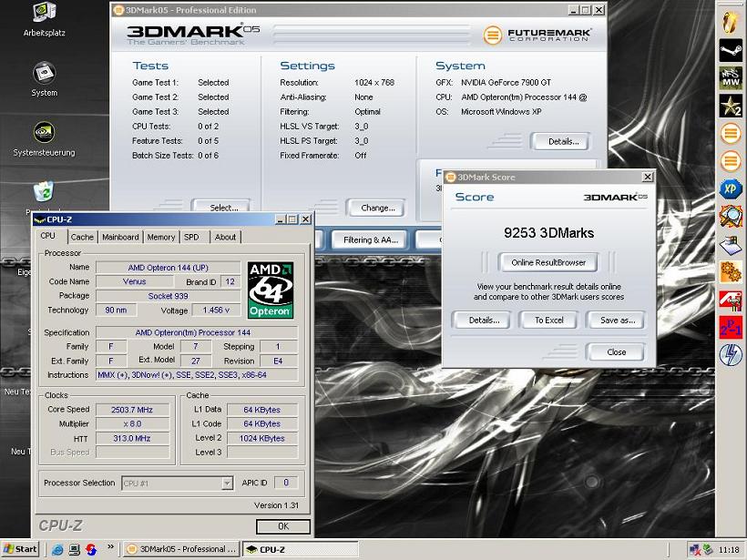This screenshot has height=560, width=747.
Task: Launch the Prime95 2p-1 icon
Action: (x=731, y=328)
